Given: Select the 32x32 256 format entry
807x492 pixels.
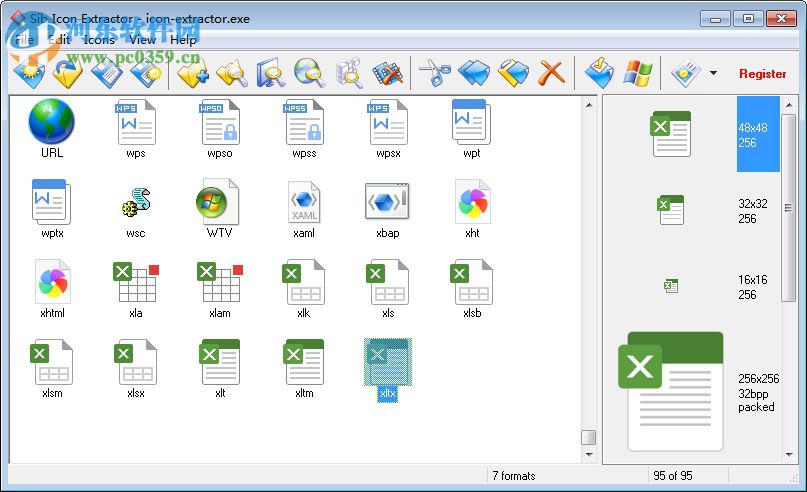Looking at the screenshot, I should [752, 211].
